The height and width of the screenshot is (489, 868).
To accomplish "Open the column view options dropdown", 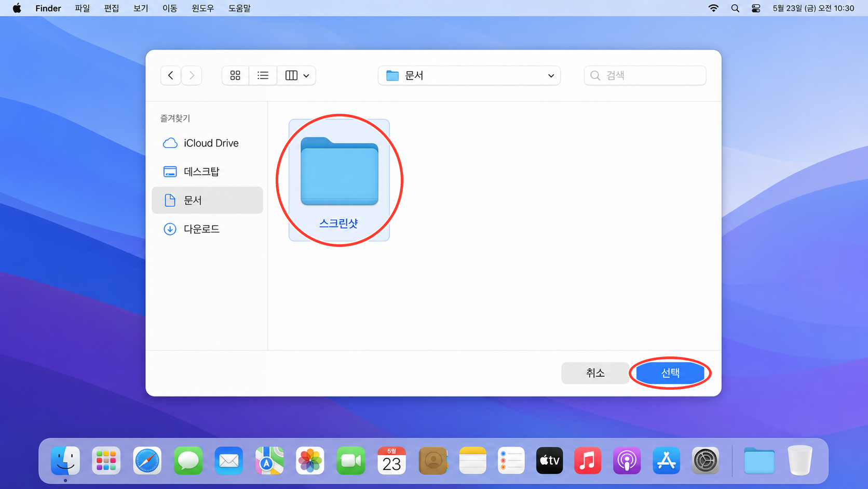I will click(x=297, y=75).
